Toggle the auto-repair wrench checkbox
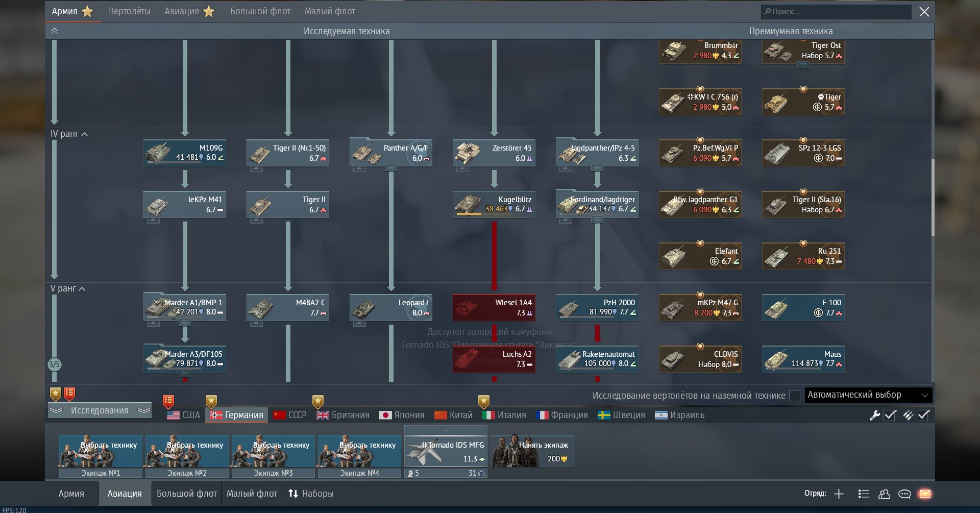The width and height of the screenshot is (980, 513). pyautogui.click(x=890, y=415)
